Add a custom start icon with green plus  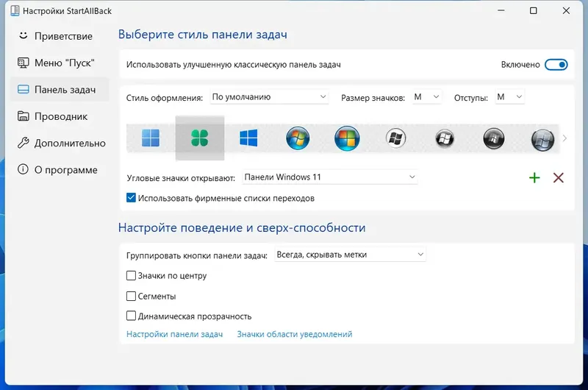(534, 177)
